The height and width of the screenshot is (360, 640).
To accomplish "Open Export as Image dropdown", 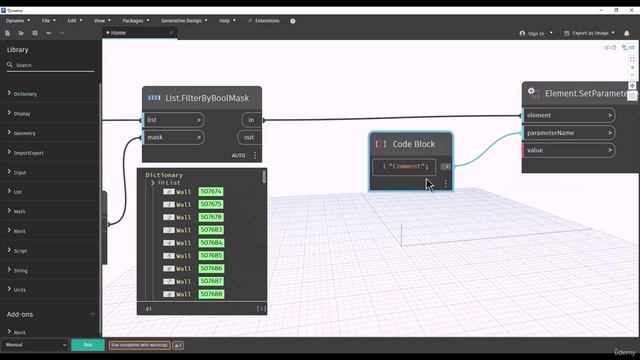I will point(613,33).
